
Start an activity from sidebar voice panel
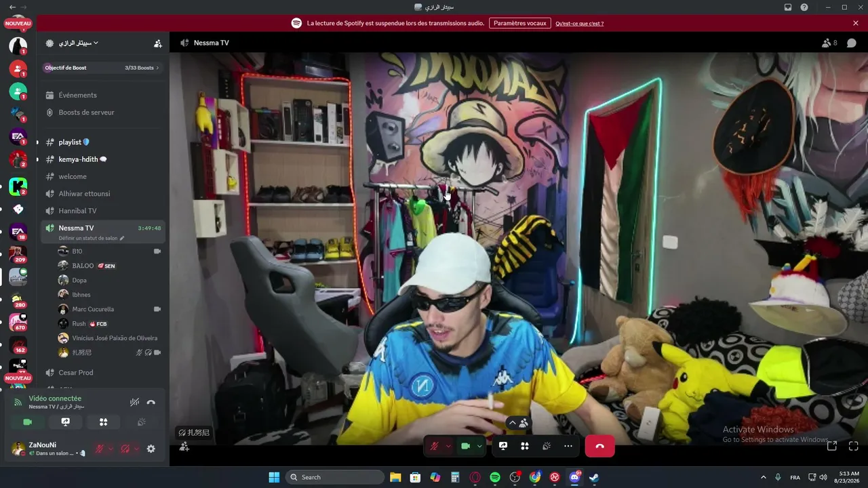pos(103,422)
